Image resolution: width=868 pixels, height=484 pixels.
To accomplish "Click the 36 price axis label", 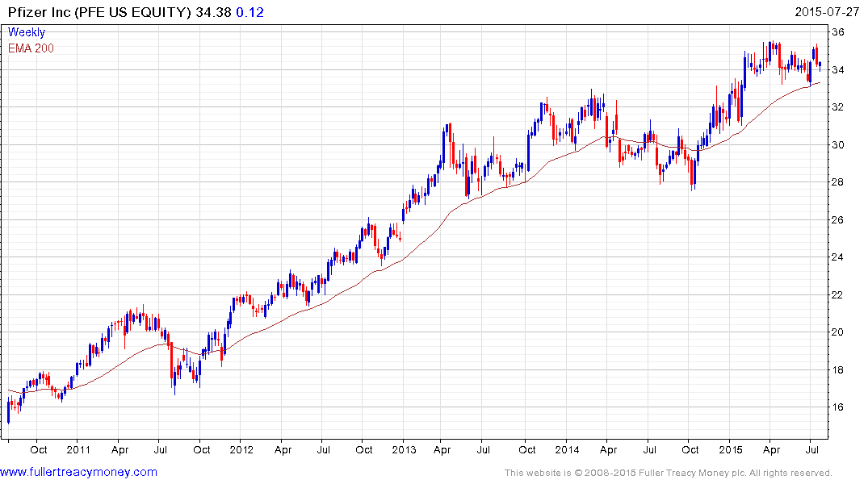I will [x=837, y=32].
